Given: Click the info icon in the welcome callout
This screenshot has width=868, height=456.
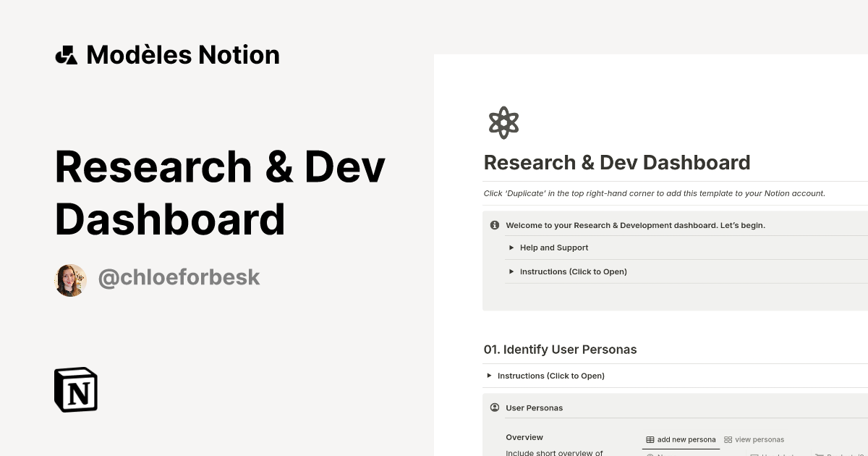Looking at the screenshot, I should pos(494,225).
